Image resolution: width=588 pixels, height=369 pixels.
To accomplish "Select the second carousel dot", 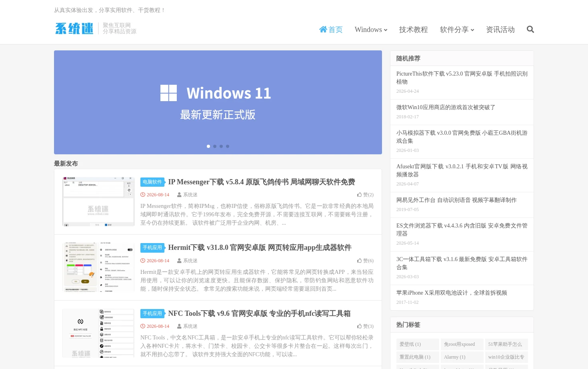I will point(215,146).
